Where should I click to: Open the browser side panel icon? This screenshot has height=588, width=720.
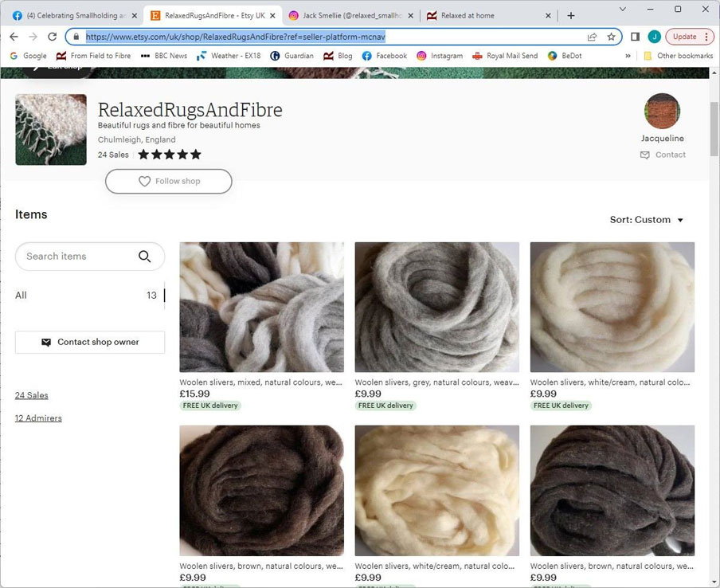635,37
